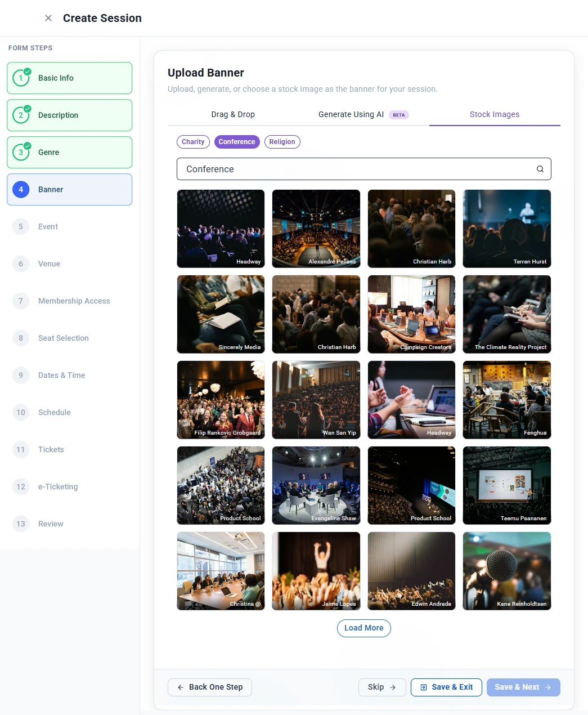Select the Sincerely Media stock image

(221, 314)
